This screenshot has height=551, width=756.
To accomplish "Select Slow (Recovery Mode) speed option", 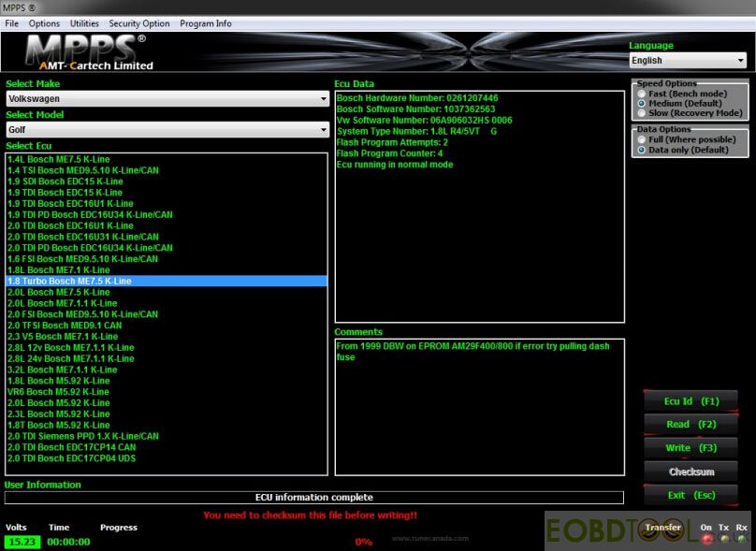I will pos(641,113).
